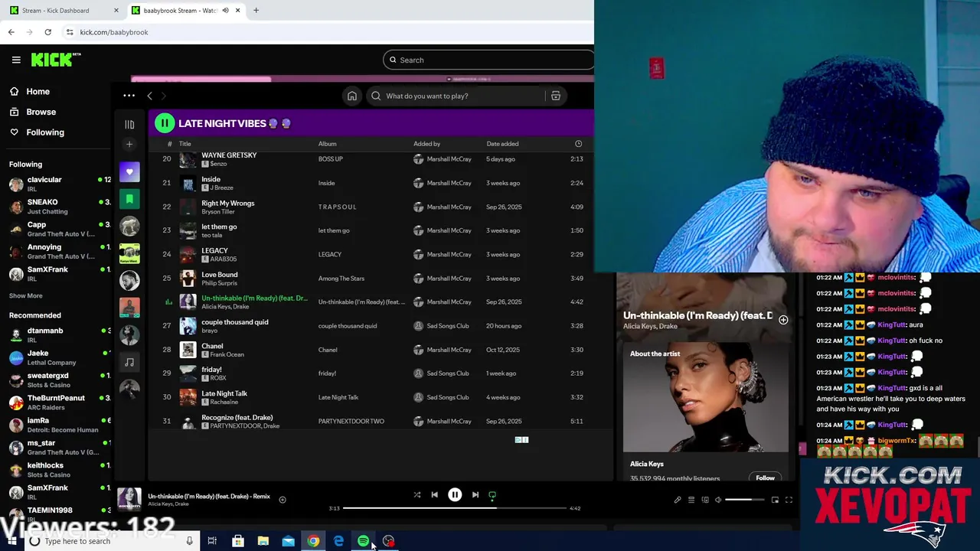Open a new browser tab
Image resolution: width=980 pixels, height=551 pixels.
pyautogui.click(x=256, y=10)
